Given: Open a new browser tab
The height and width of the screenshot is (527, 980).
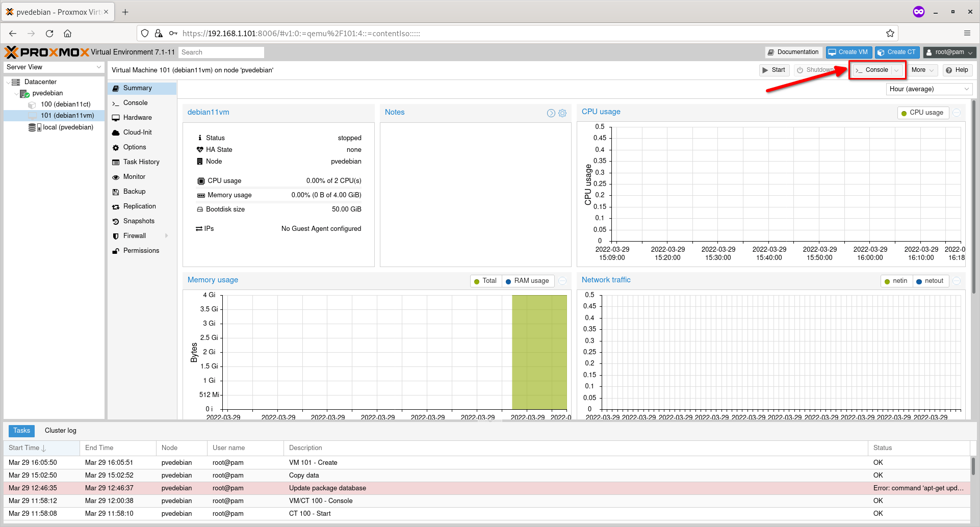Looking at the screenshot, I should point(125,12).
